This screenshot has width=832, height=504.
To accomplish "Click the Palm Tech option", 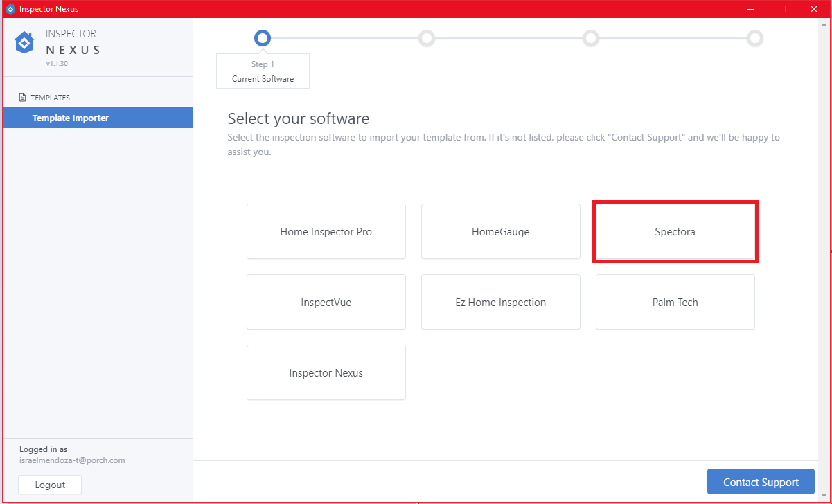I will pos(675,303).
